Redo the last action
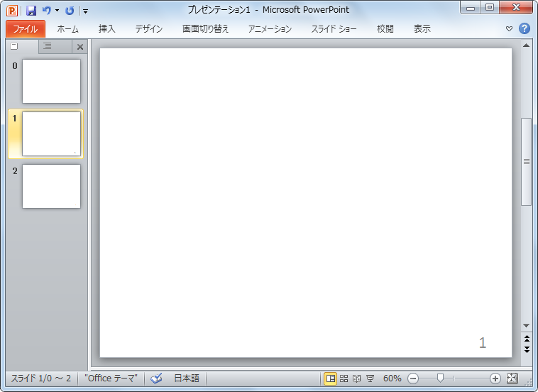The width and height of the screenshot is (538, 392). coord(70,11)
